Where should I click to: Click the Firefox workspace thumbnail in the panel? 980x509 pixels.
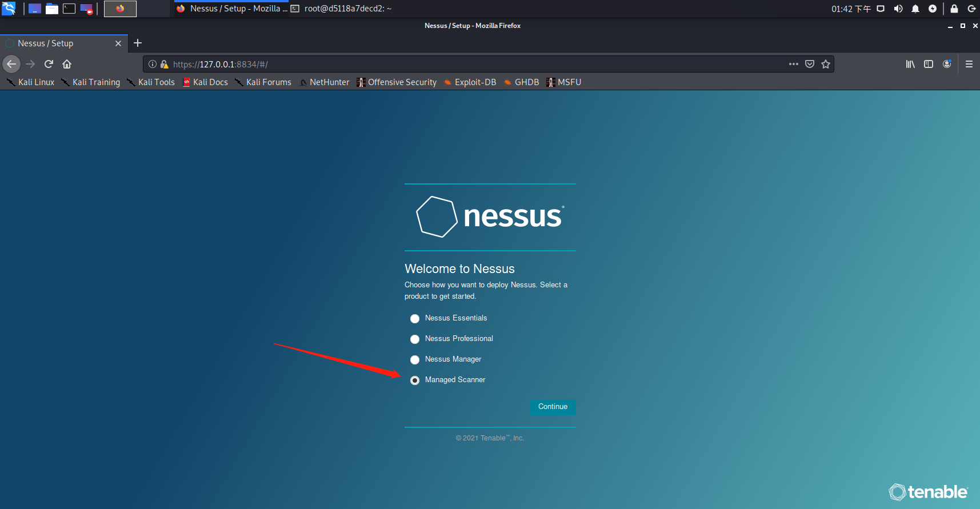coord(120,9)
